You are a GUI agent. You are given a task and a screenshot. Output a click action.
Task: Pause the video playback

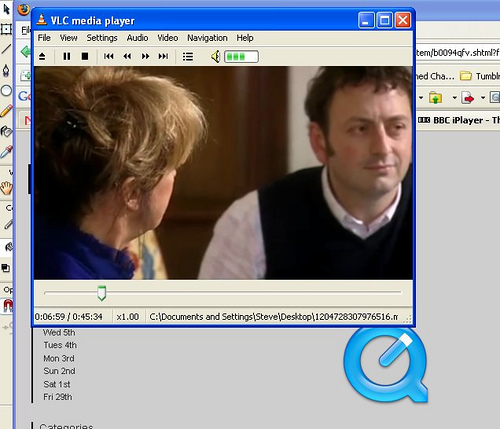point(67,56)
